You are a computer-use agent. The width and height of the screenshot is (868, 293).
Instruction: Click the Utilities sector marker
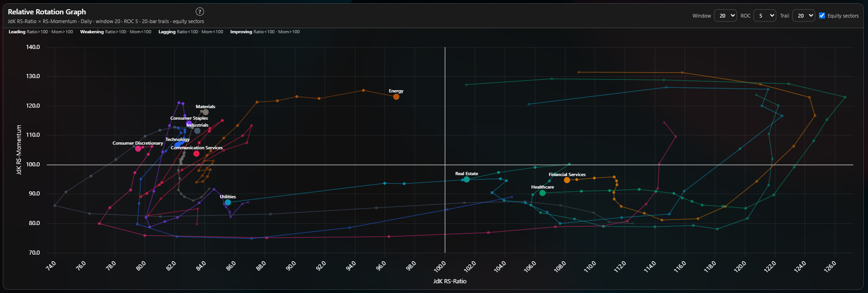[x=228, y=202]
